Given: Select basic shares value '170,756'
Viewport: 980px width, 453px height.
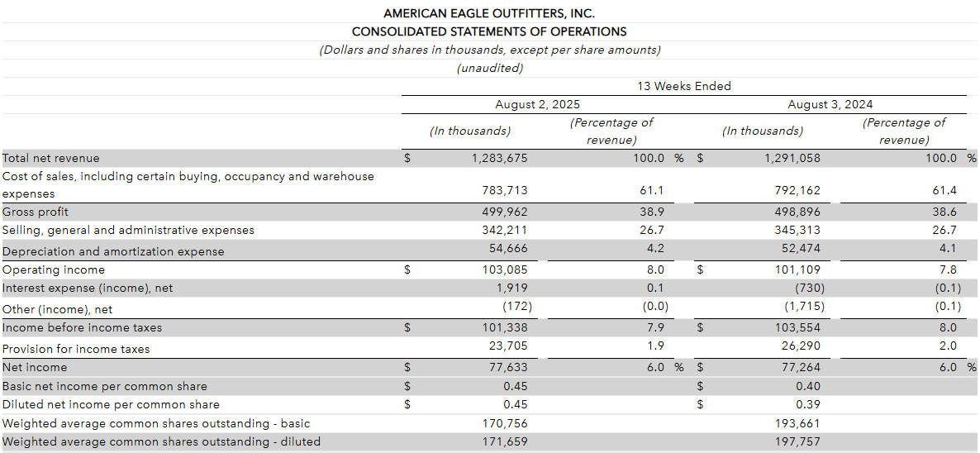Looking at the screenshot, I should (x=505, y=423).
